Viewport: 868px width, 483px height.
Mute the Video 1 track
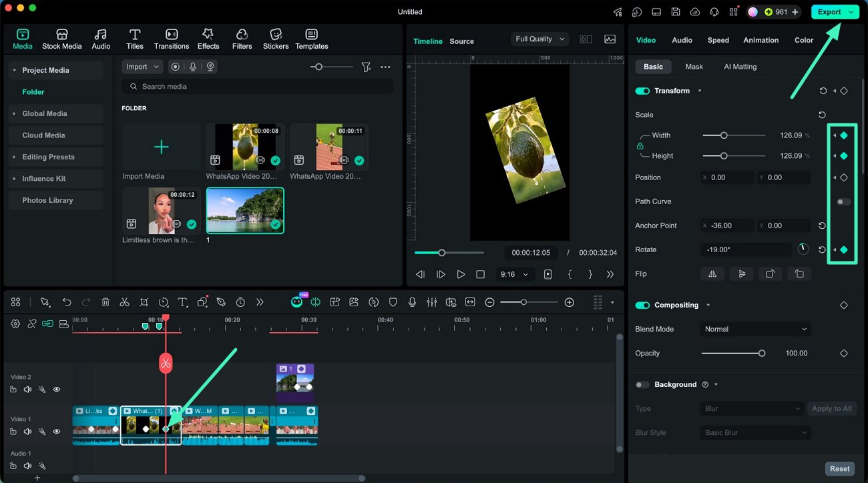click(27, 432)
